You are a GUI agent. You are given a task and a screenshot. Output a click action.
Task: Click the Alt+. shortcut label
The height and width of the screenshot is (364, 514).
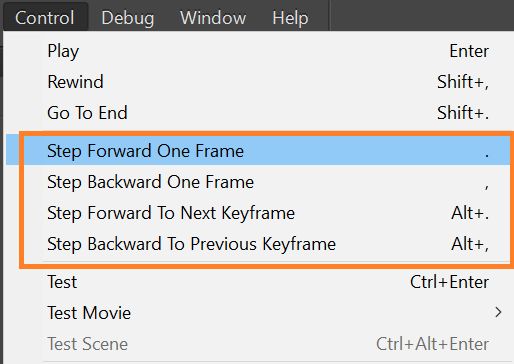[x=470, y=213]
